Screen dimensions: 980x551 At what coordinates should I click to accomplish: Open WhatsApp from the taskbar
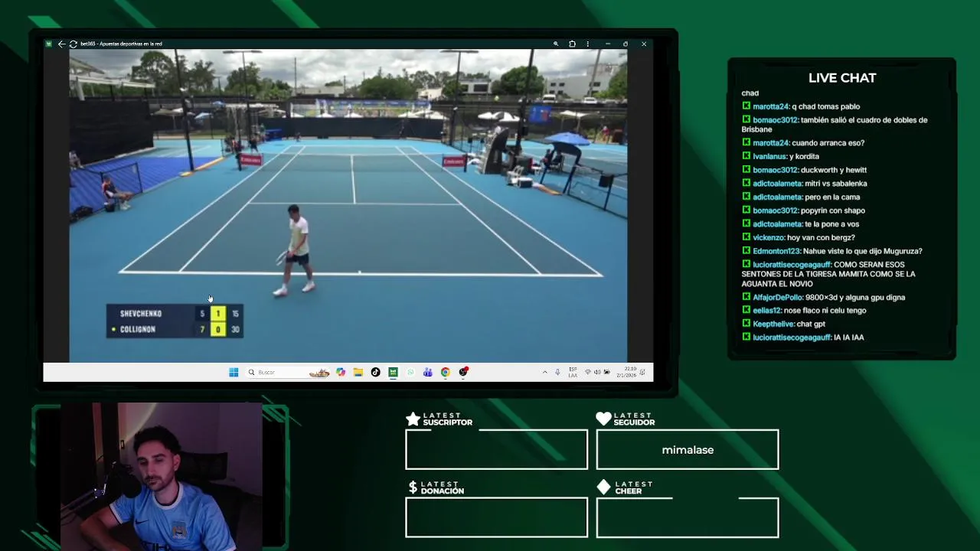point(410,372)
